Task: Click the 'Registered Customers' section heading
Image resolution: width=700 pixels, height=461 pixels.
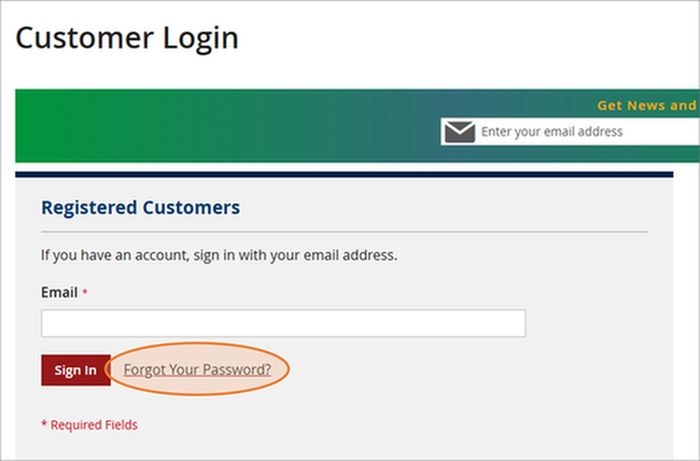Action: click(141, 208)
